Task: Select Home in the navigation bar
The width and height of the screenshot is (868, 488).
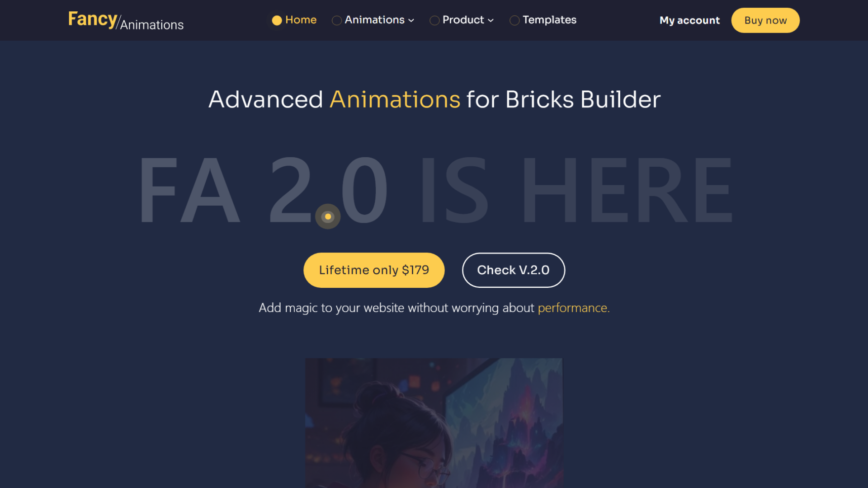Action: coord(301,20)
